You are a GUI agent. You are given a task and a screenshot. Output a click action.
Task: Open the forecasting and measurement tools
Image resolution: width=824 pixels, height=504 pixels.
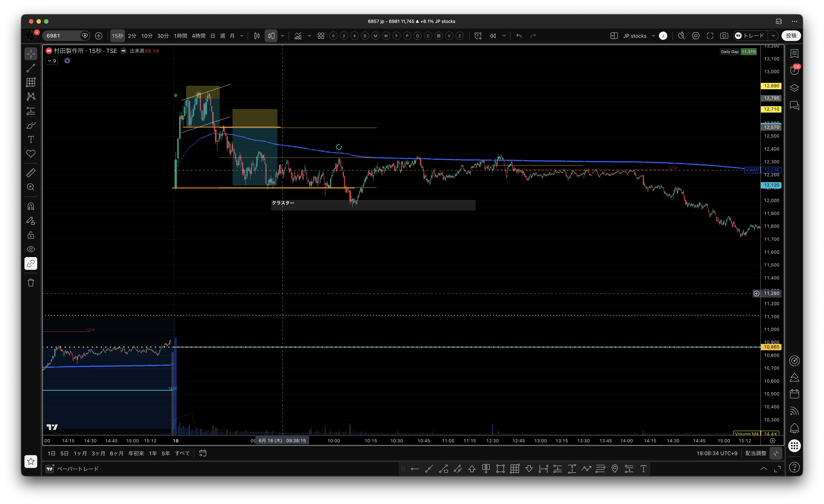pos(31,111)
